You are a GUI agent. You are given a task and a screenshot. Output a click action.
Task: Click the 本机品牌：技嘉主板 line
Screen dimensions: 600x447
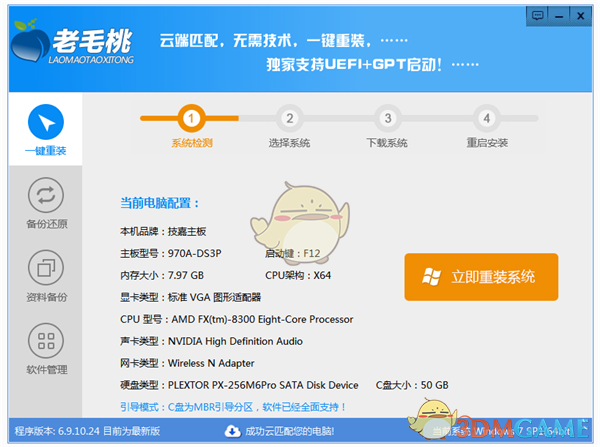163,232
